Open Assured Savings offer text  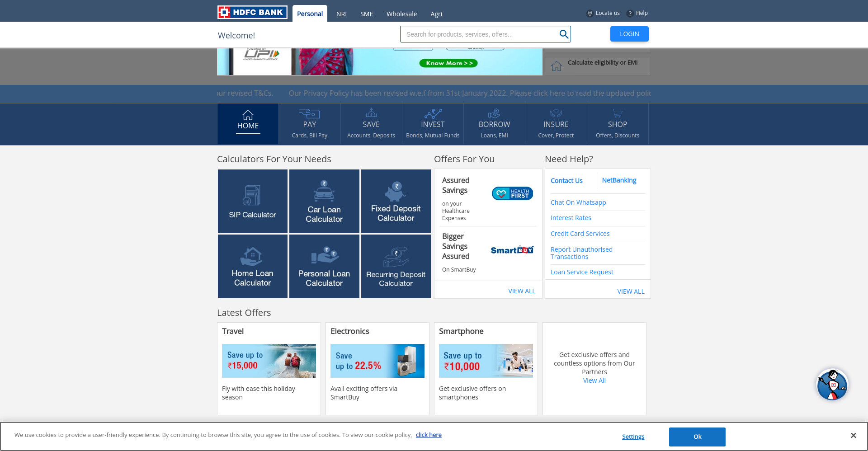click(x=456, y=185)
